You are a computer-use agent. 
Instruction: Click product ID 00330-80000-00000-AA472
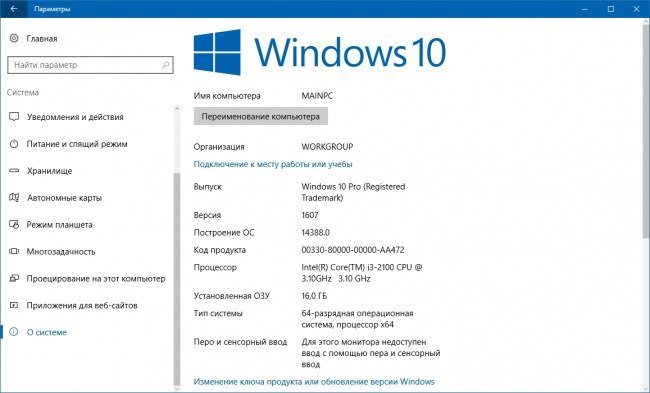353,250
